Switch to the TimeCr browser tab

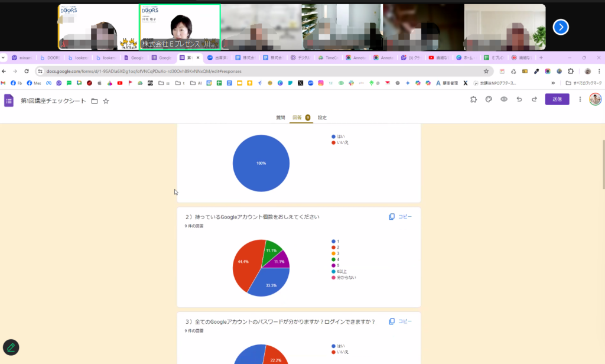(x=328, y=57)
